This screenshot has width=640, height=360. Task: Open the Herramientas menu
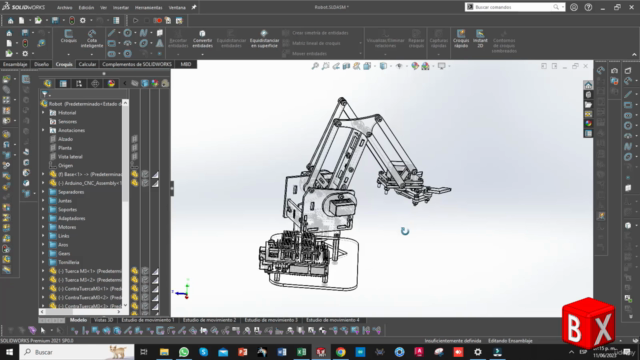click(149, 7)
